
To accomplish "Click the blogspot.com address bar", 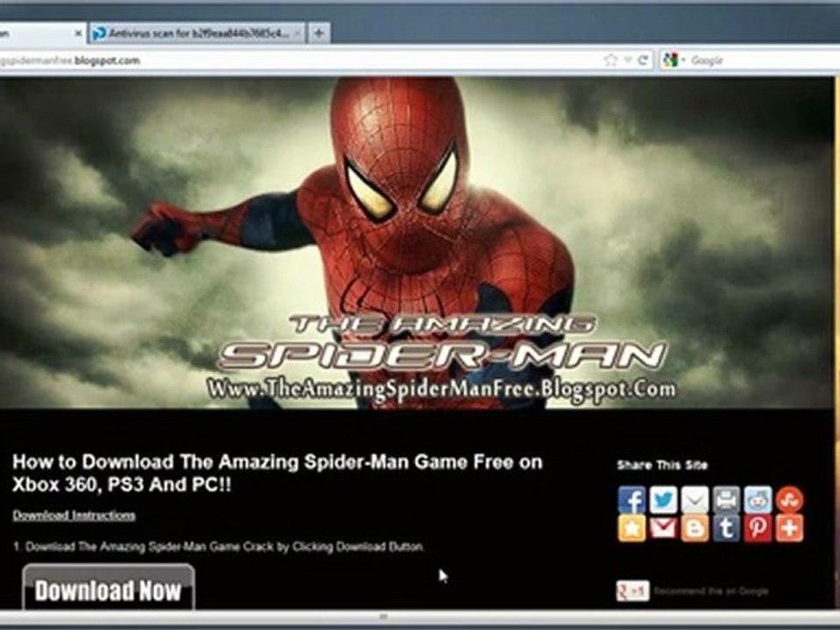I will pos(300,60).
